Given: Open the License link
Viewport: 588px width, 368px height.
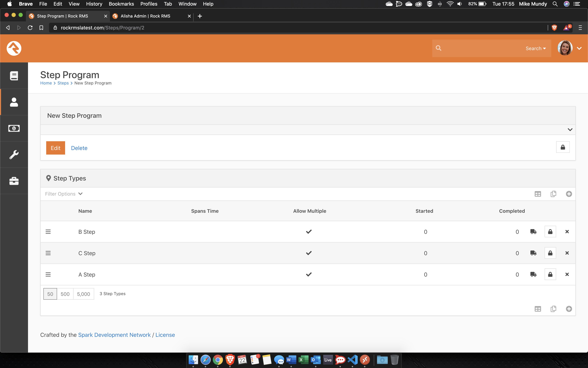Looking at the screenshot, I should click(165, 335).
